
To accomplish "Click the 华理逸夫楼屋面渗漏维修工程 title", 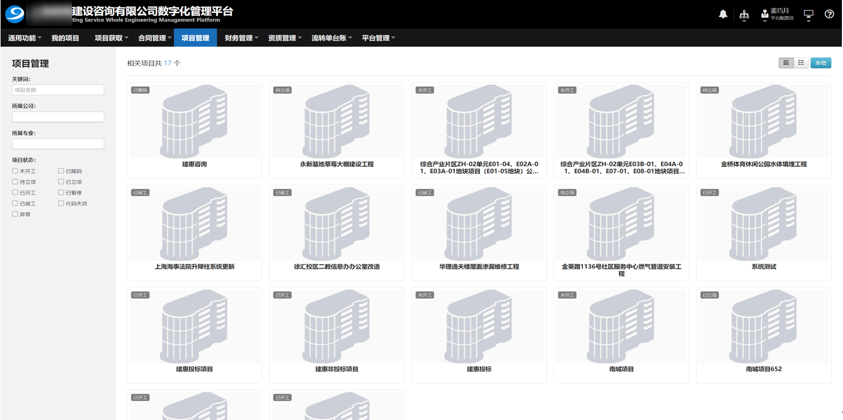I will point(479,267).
